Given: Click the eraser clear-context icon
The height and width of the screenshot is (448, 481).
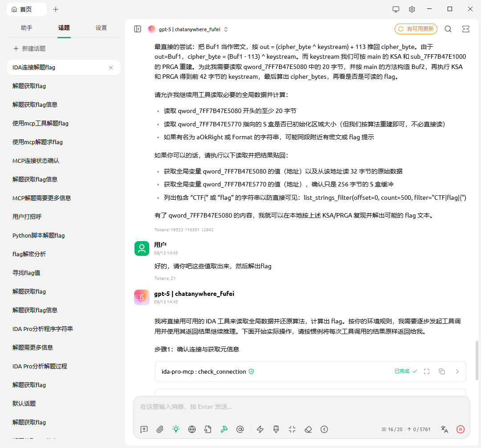Looking at the screenshot, I should [x=308, y=429].
